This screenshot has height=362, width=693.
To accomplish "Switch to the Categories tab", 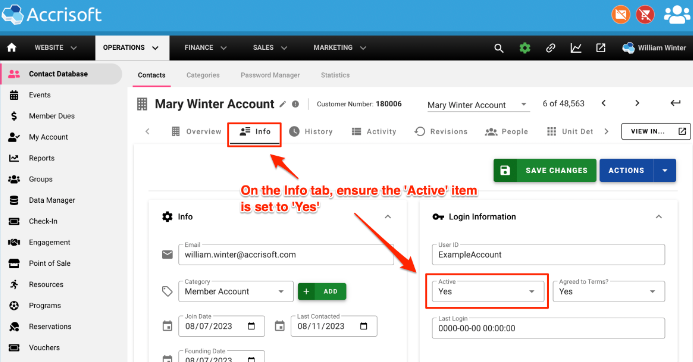I will point(203,75).
